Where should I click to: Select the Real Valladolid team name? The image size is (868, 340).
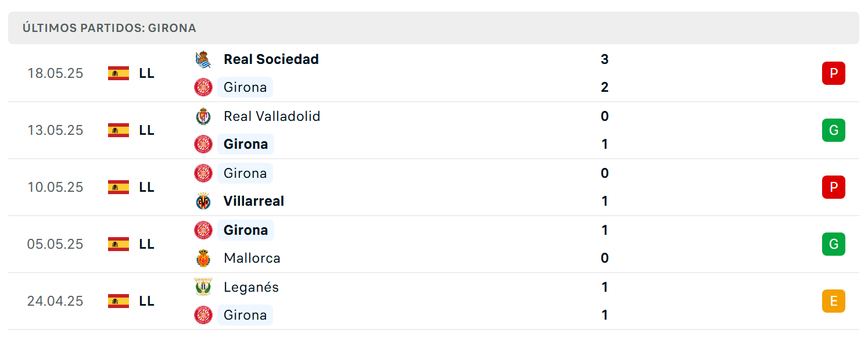(272, 116)
